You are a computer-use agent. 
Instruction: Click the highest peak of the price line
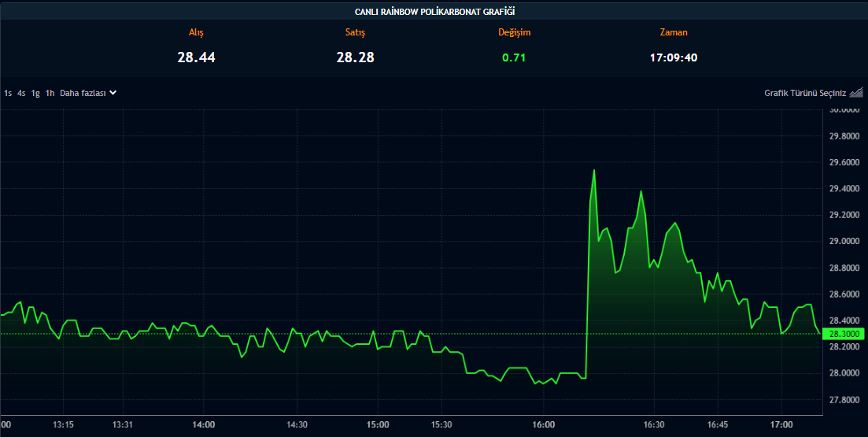594,170
